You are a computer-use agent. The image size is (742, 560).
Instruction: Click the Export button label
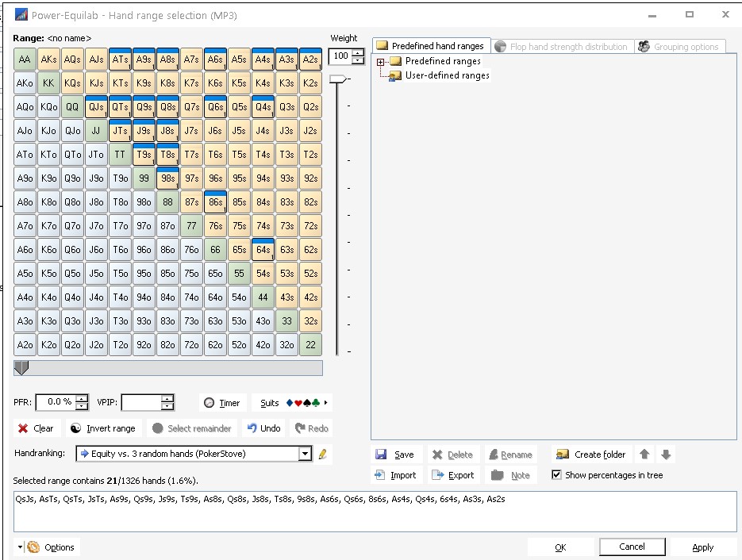coord(461,475)
